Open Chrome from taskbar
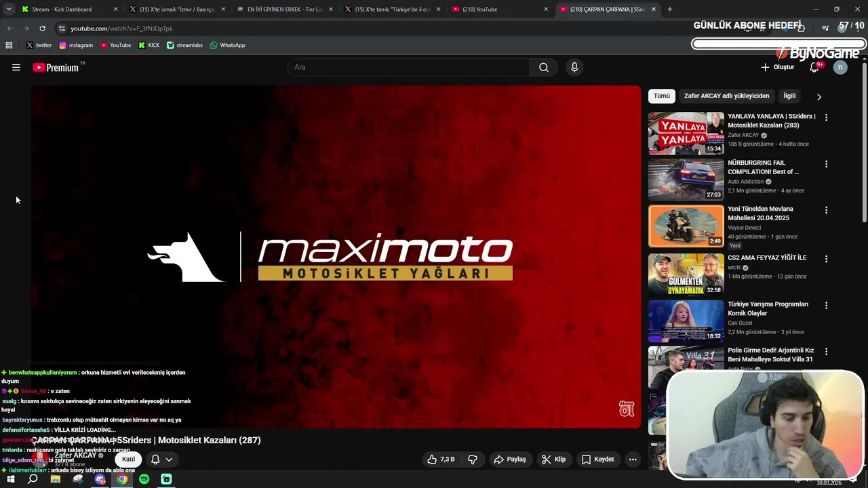The height and width of the screenshot is (488, 868). [x=122, y=479]
